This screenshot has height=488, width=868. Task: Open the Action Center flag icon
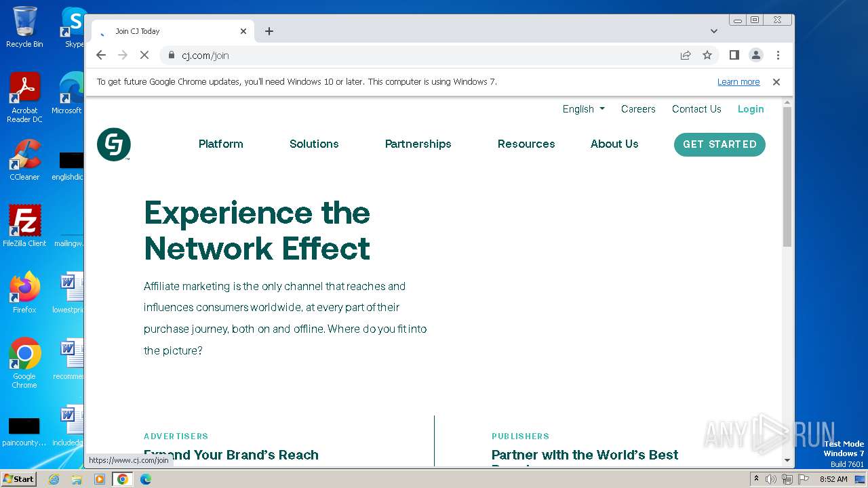(802, 479)
